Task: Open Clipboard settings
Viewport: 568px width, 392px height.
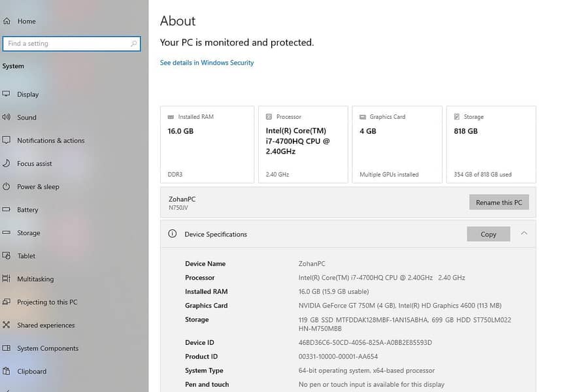Action: click(31, 371)
